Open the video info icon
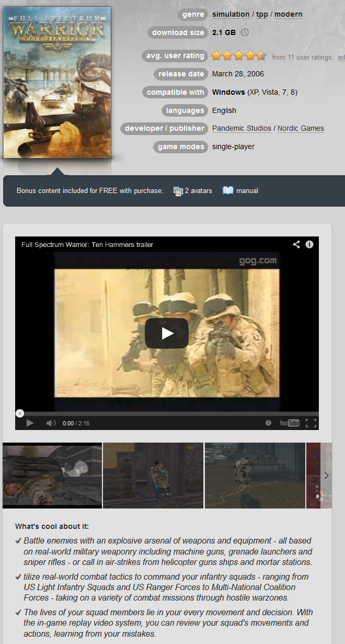Screen dimensions: 345x644 point(309,244)
